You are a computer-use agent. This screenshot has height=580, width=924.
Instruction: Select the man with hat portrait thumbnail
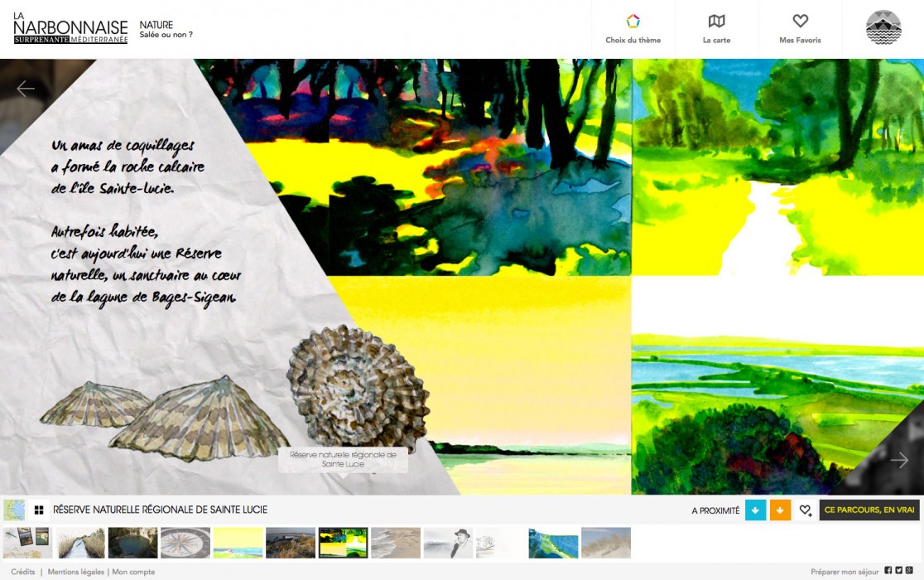[x=448, y=543]
